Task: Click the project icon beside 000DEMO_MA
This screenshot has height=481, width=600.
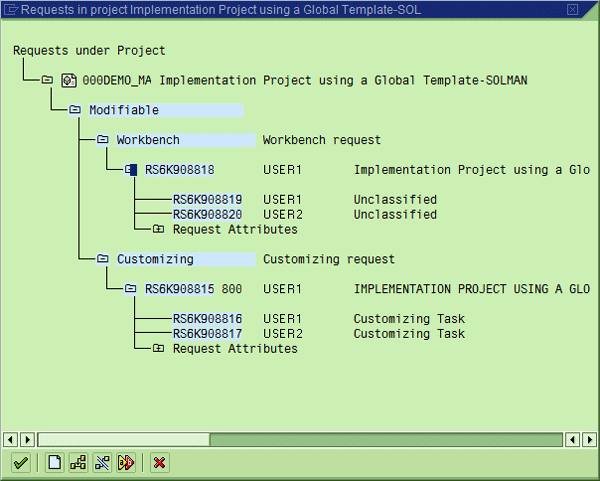Action: 69,80
